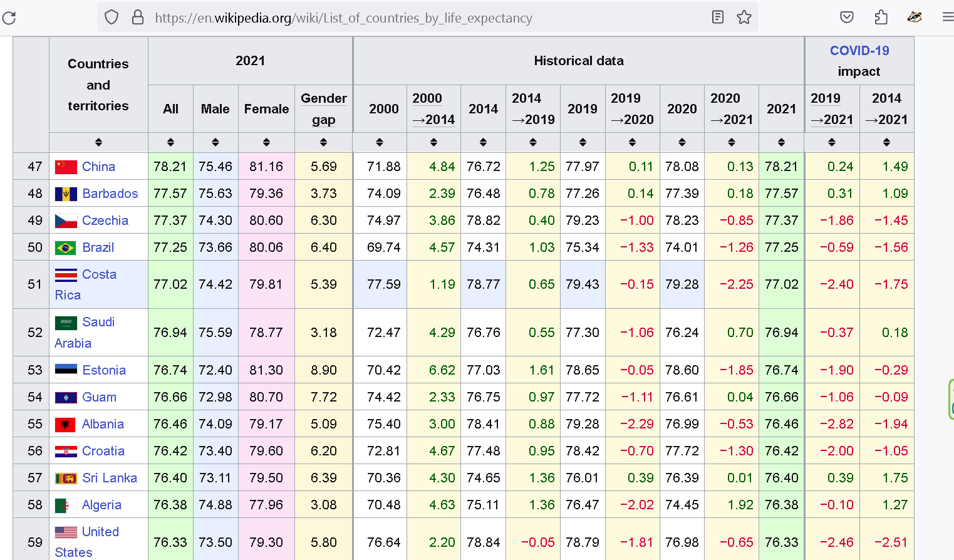Click the Brazil flag icon
The width and height of the screenshot is (954, 560).
tap(66, 247)
